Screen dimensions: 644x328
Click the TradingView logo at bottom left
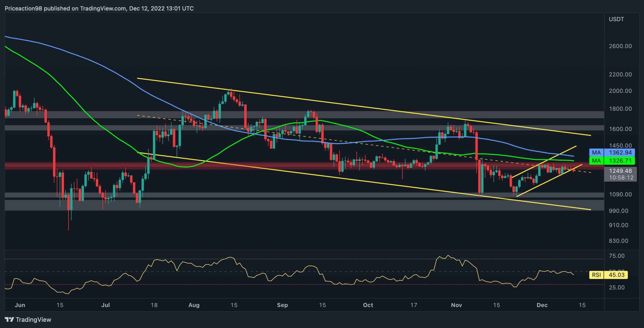click(28, 320)
